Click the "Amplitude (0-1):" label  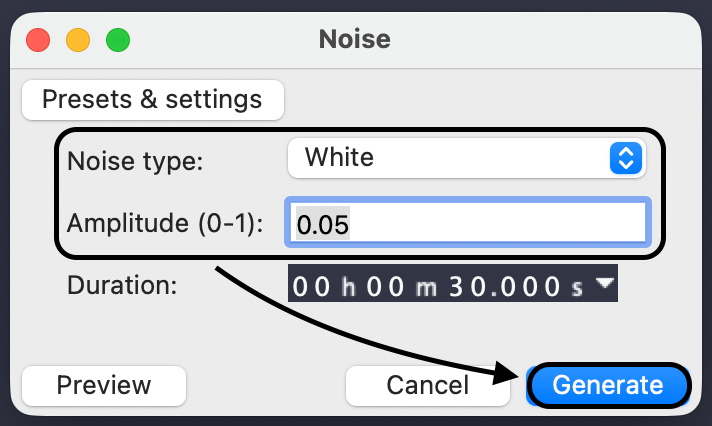(x=165, y=224)
